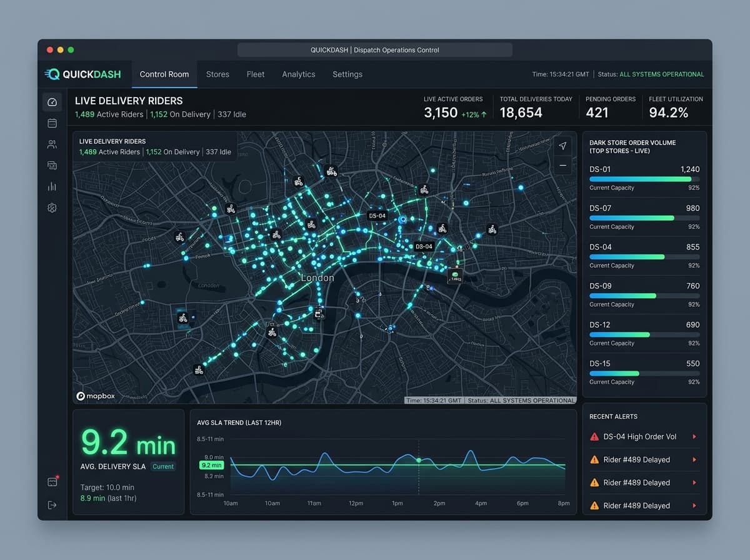This screenshot has width=750, height=560.
Task: Click the large 9.2 min SLA value
Action: (x=128, y=442)
